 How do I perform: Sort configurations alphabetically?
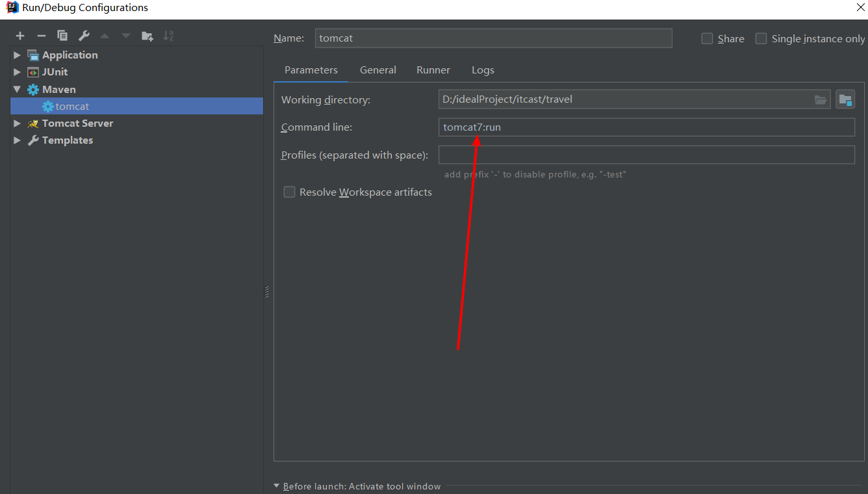(168, 36)
